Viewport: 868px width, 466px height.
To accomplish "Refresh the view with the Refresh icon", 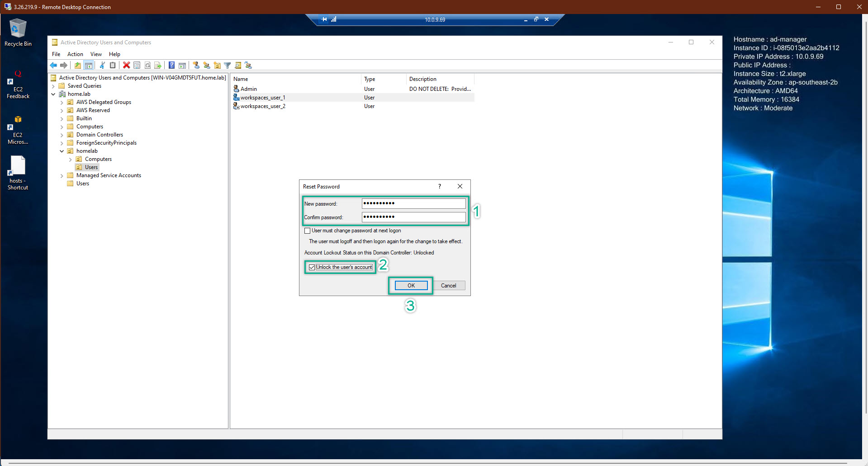I will click(x=147, y=65).
